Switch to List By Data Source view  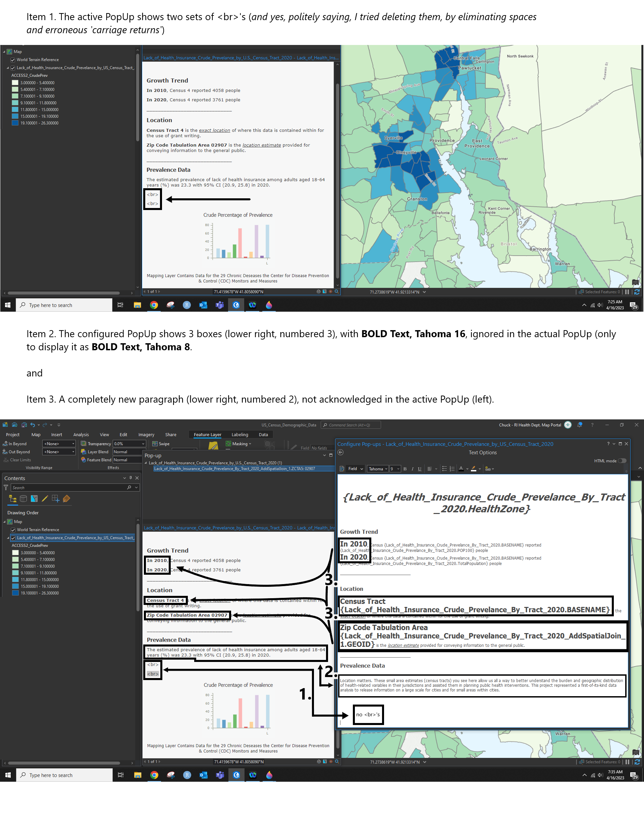[x=23, y=499]
